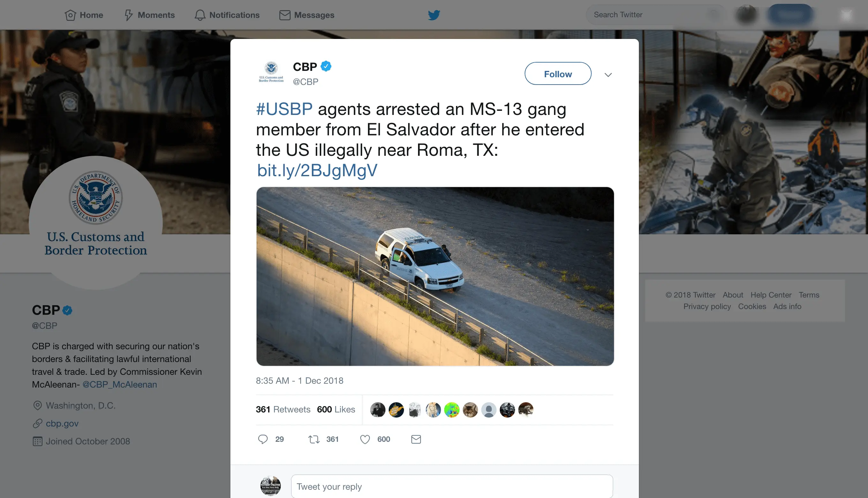The height and width of the screenshot is (498, 868).
Task: Open Messages envelope in top bar
Action: tap(307, 15)
